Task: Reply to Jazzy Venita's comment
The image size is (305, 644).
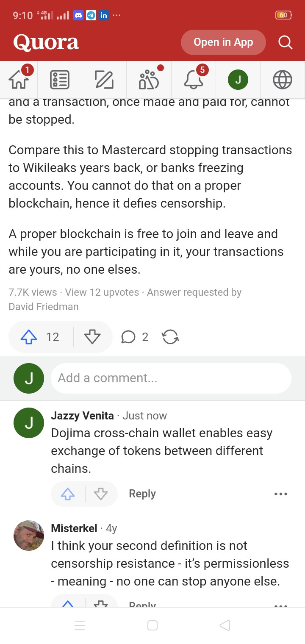Action: pyautogui.click(x=142, y=494)
